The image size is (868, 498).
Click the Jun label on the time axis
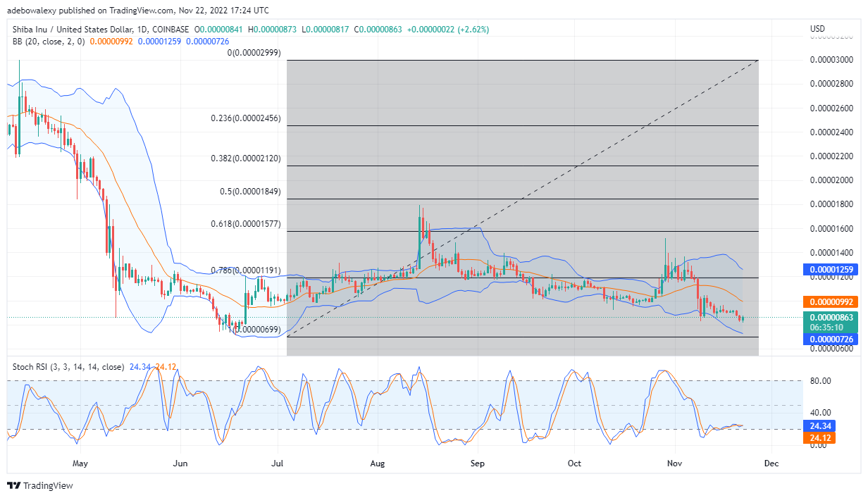181,463
